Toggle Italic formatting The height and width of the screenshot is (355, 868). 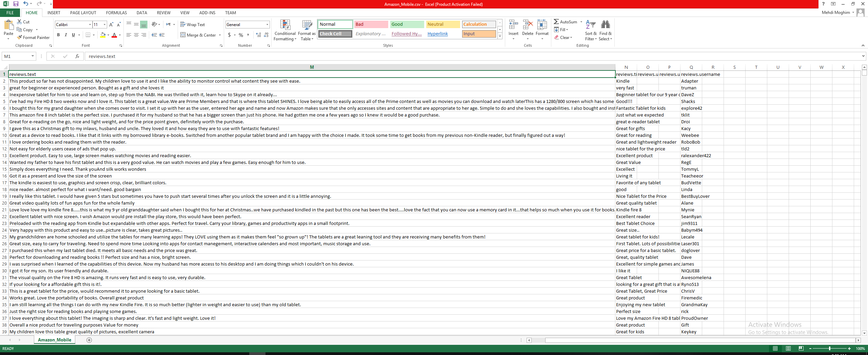(66, 35)
